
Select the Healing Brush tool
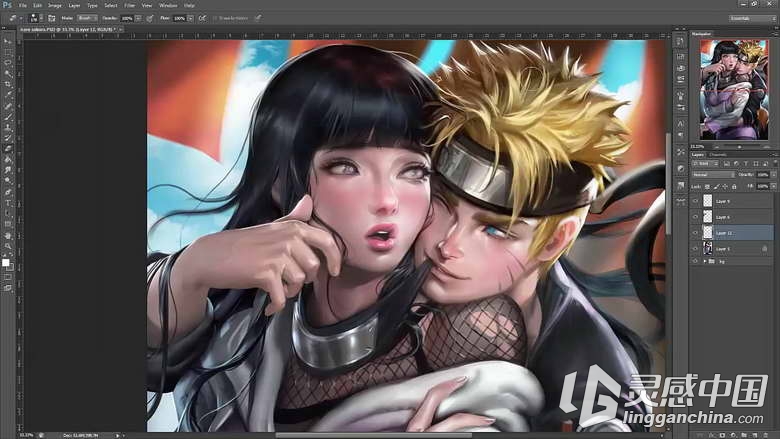pyautogui.click(x=7, y=106)
